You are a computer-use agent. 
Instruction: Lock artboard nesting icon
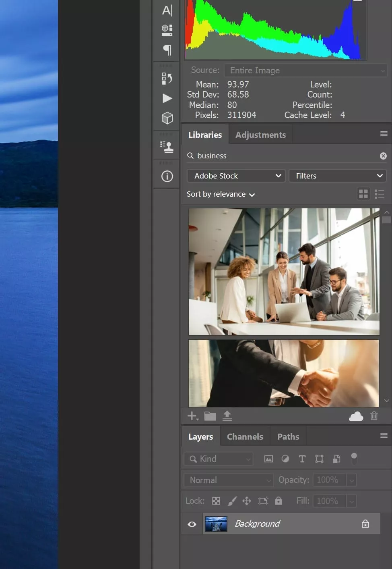263,501
